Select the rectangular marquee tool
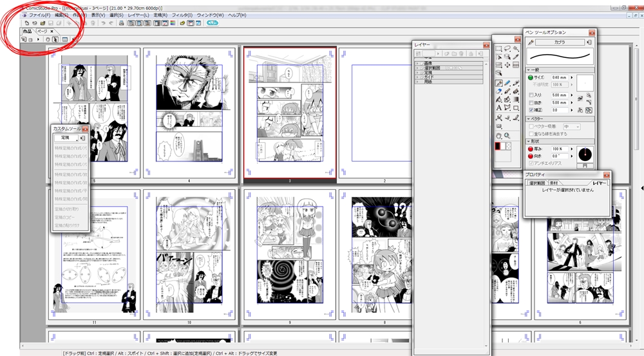Image resolution: width=644 pixels, height=356 pixels. (498, 48)
